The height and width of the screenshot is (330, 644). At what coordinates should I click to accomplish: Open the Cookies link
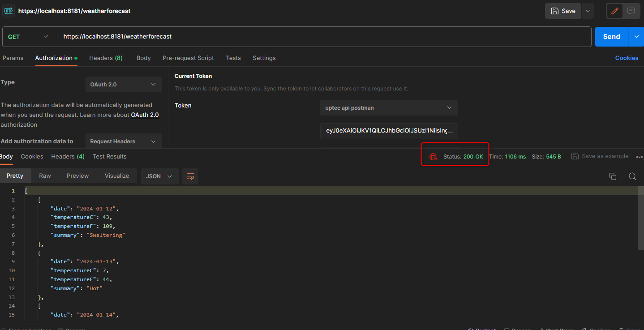pos(627,58)
